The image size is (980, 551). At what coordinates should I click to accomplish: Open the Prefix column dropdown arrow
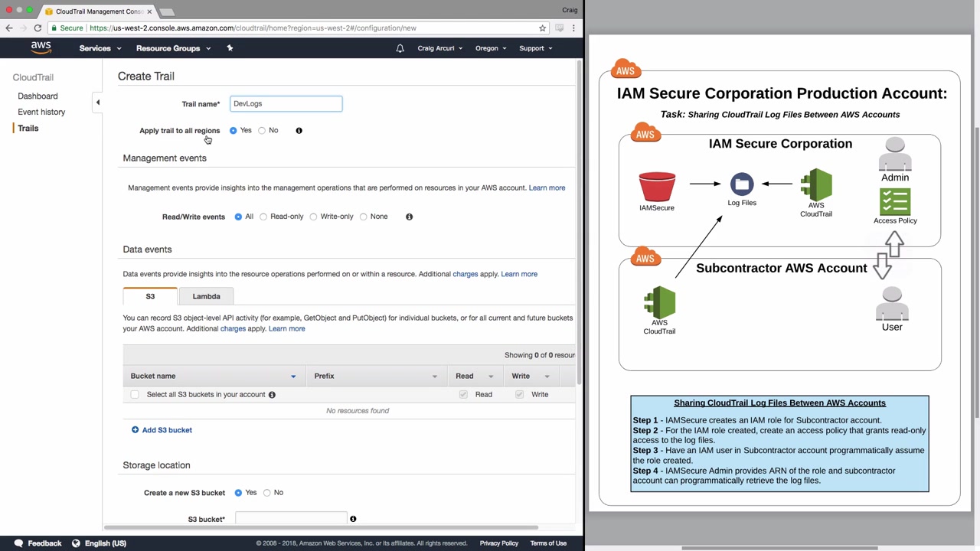pyautogui.click(x=434, y=377)
